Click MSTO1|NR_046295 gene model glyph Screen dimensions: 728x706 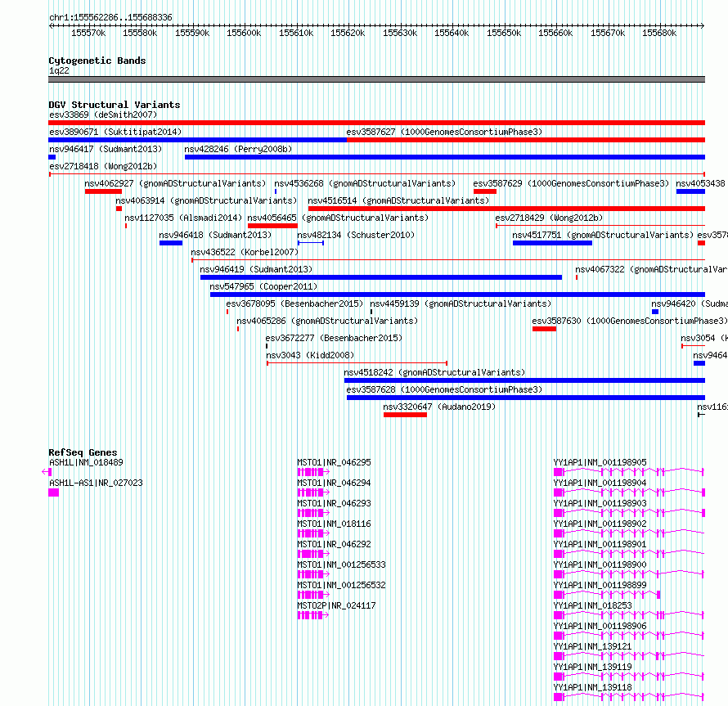[x=313, y=472]
